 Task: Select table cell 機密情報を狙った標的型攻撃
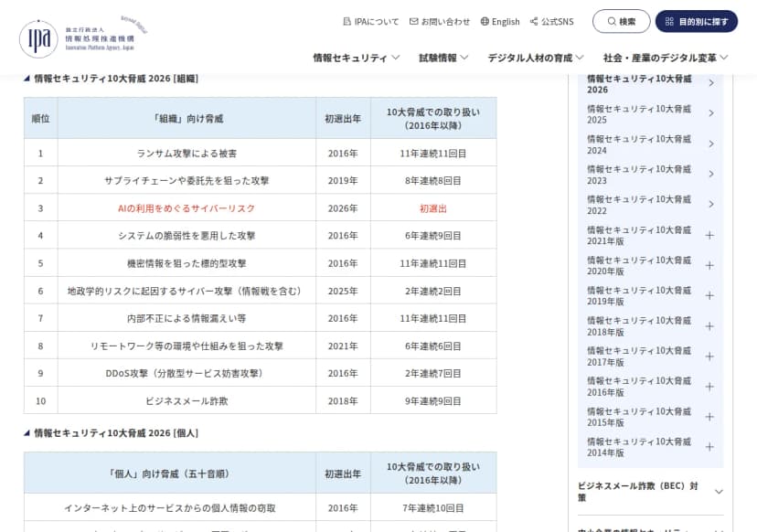click(187, 263)
